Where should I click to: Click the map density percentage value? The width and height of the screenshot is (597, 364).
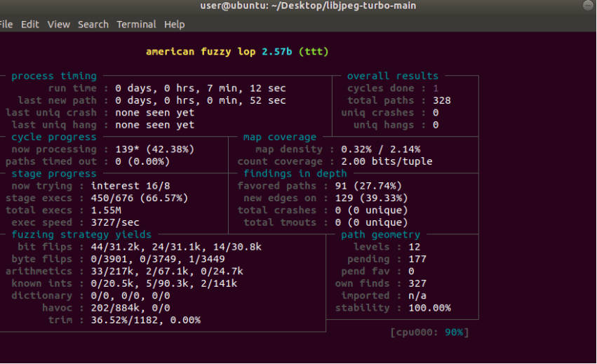(x=380, y=149)
